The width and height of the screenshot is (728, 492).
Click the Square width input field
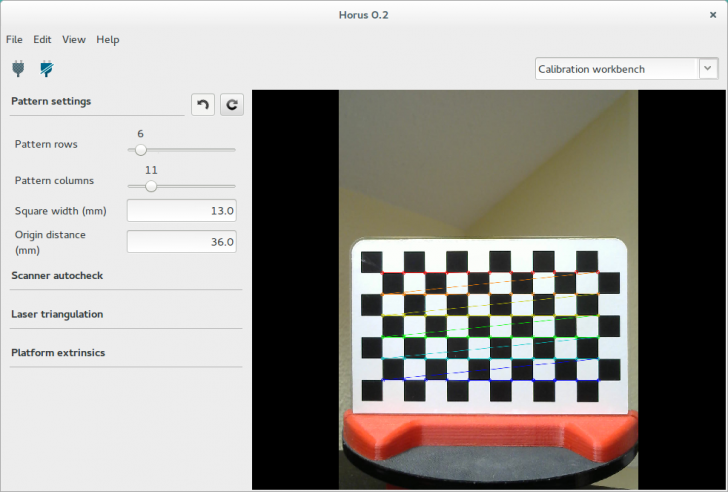click(182, 211)
